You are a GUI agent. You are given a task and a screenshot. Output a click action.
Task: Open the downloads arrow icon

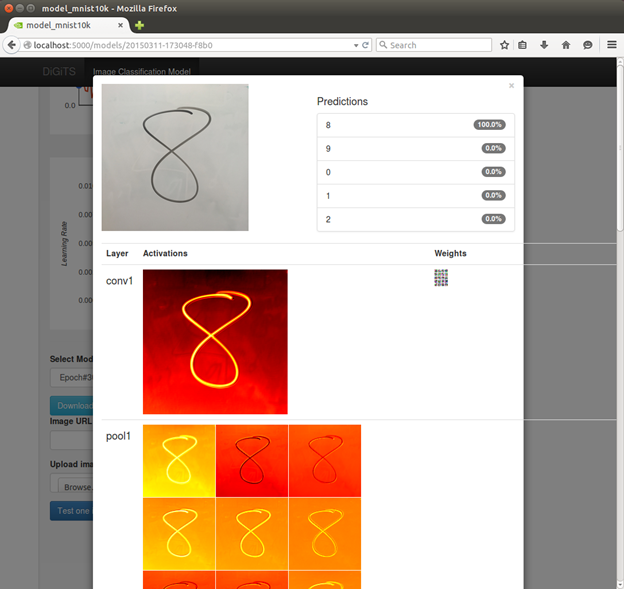coord(544,45)
